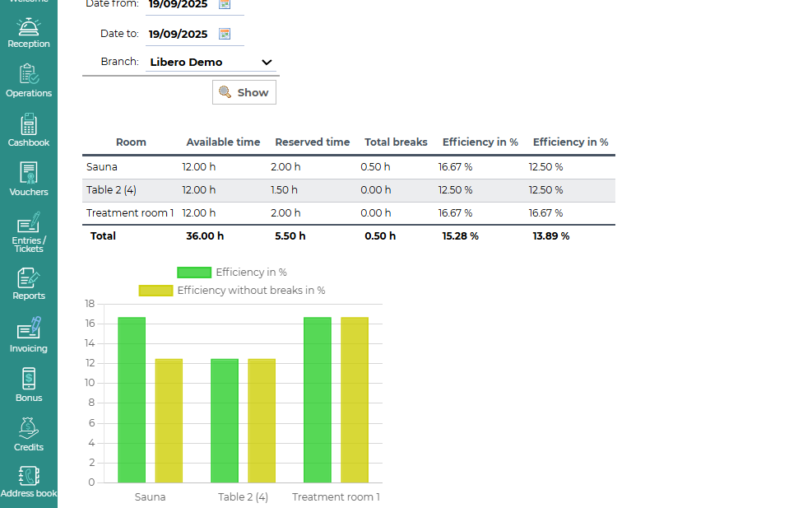Click the Total breaks column header
The image size is (812, 508).
click(397, 142)
